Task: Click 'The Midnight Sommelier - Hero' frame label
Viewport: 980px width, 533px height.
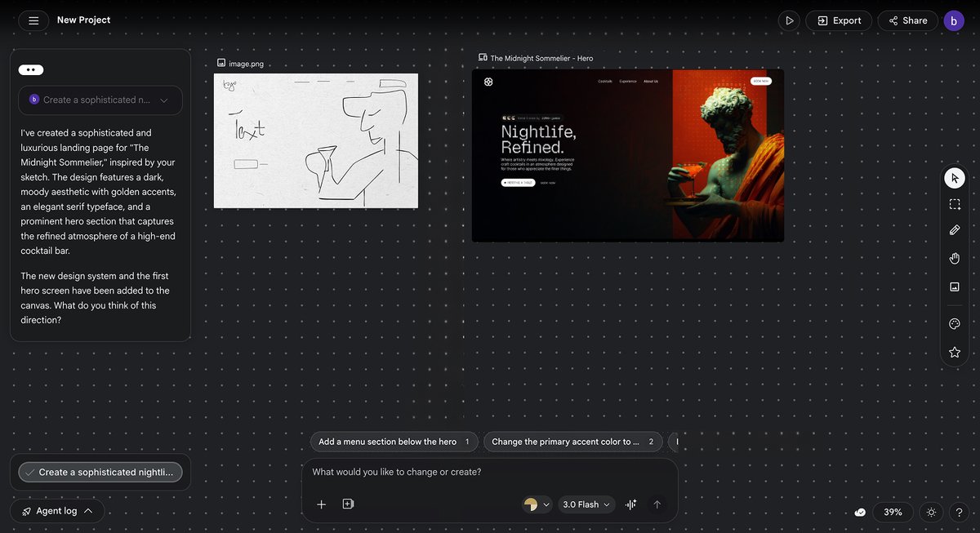Action: pos(541,59)
